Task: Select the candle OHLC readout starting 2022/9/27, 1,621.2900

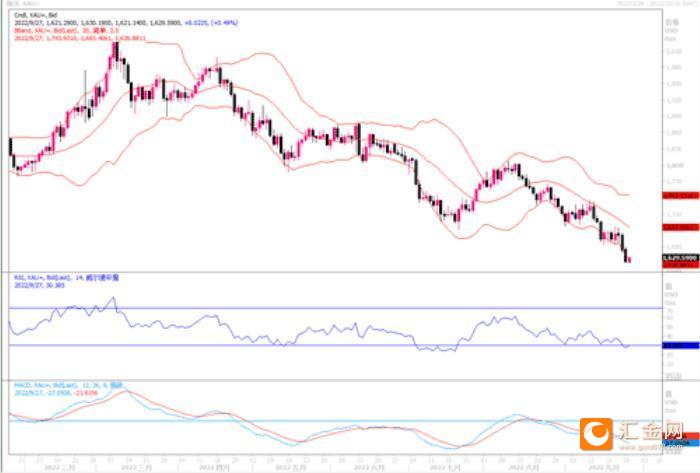Action: tap(126, 22)
